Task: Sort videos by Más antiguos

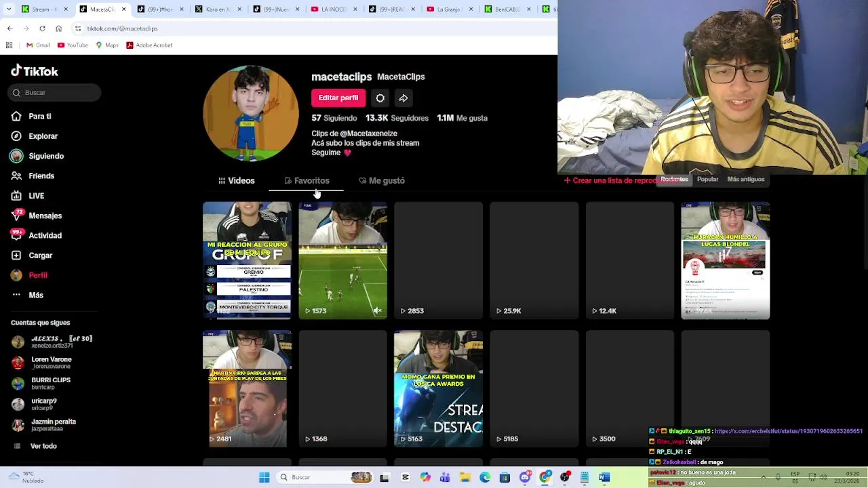Action: click(x=746, y=179)
